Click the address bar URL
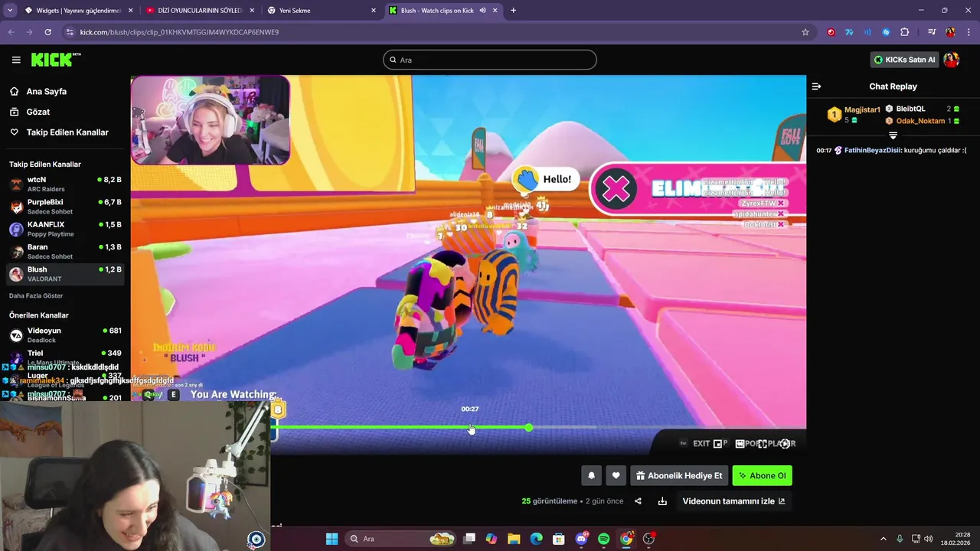 tap(179, 32)
